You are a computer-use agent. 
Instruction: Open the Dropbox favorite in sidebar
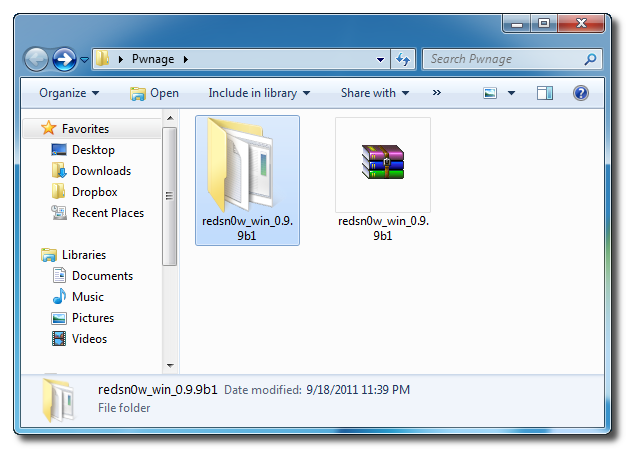pyautogui.click(x=94, y=192)
